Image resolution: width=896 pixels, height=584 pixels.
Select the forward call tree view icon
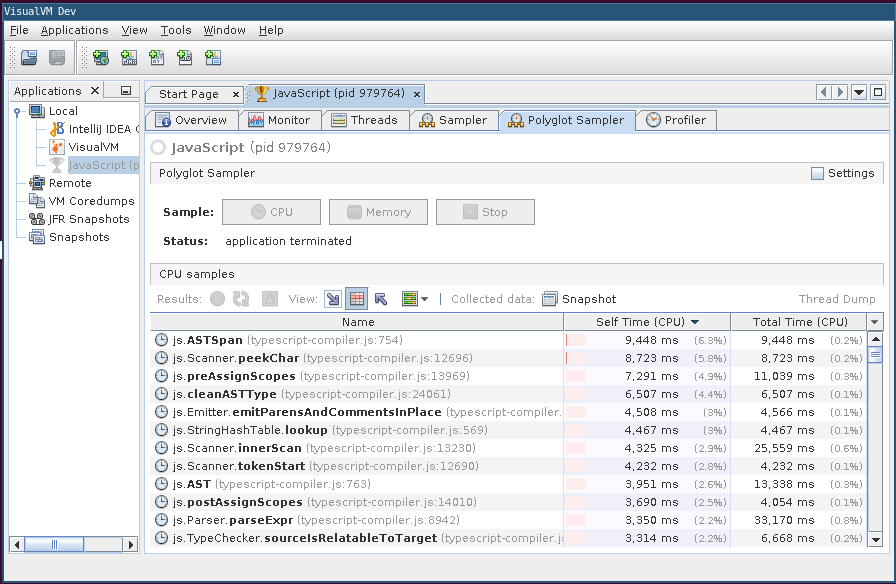tap(333, 299)
